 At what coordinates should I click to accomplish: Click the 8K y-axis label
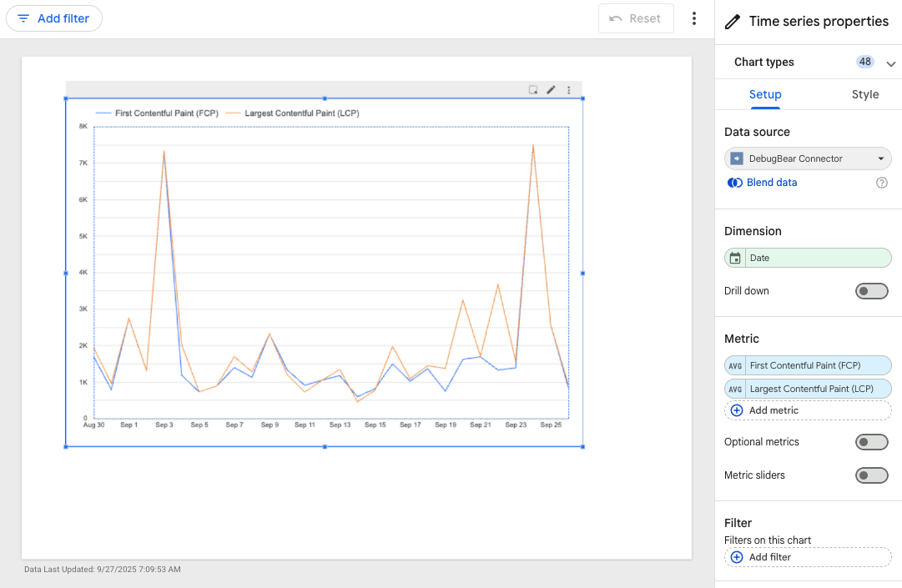tap(83, 127)
